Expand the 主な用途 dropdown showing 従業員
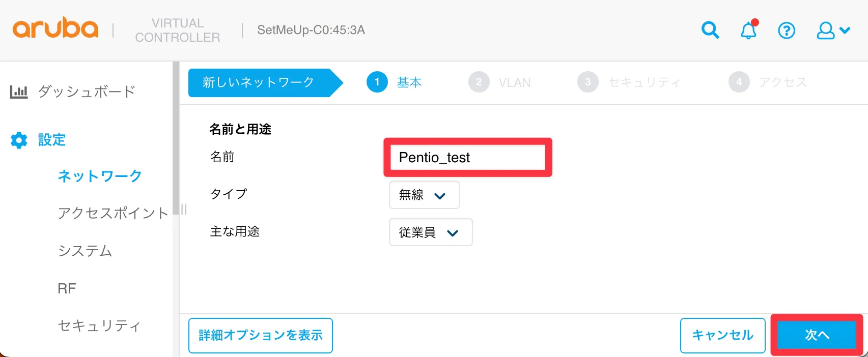Image resolution: width=868 pixels, height=357 pixels. click(430, 232)
